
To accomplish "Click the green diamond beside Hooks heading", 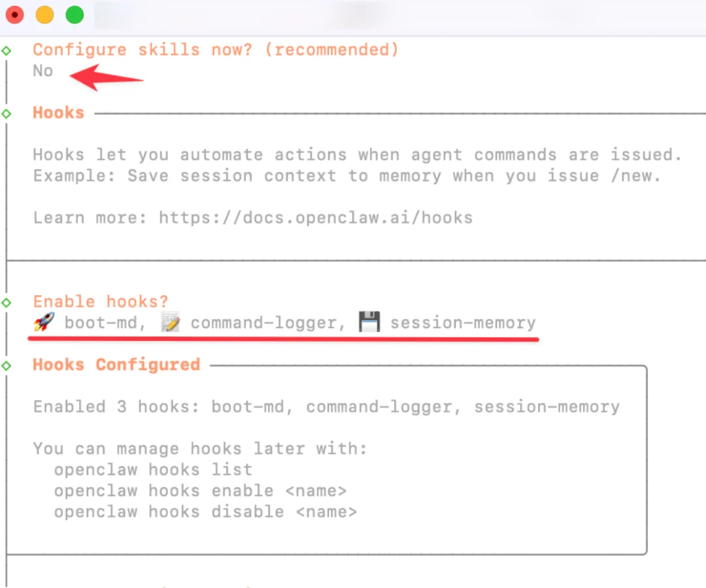I will (x=7, y=114).
